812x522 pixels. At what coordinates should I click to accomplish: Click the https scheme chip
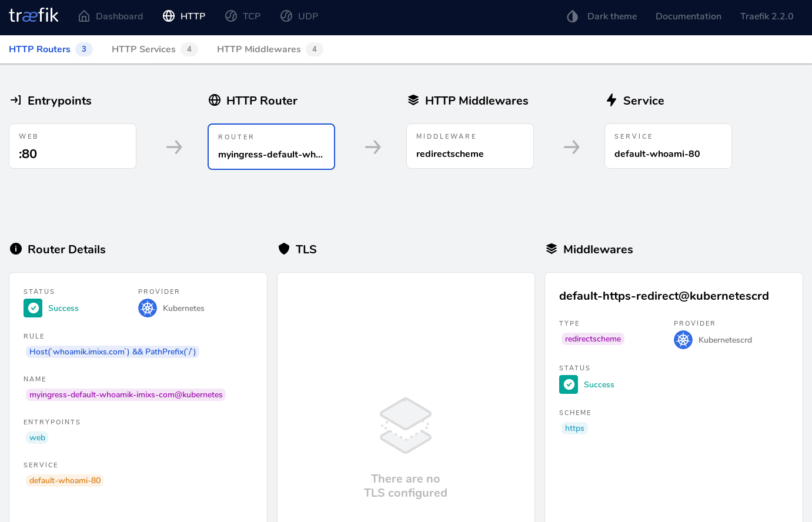click(574, 428)
